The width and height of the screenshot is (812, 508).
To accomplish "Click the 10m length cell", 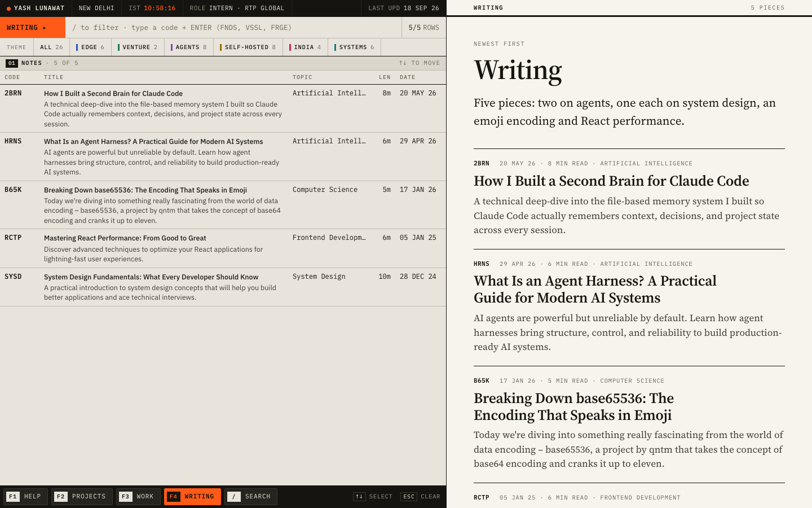I will [385, 277].
